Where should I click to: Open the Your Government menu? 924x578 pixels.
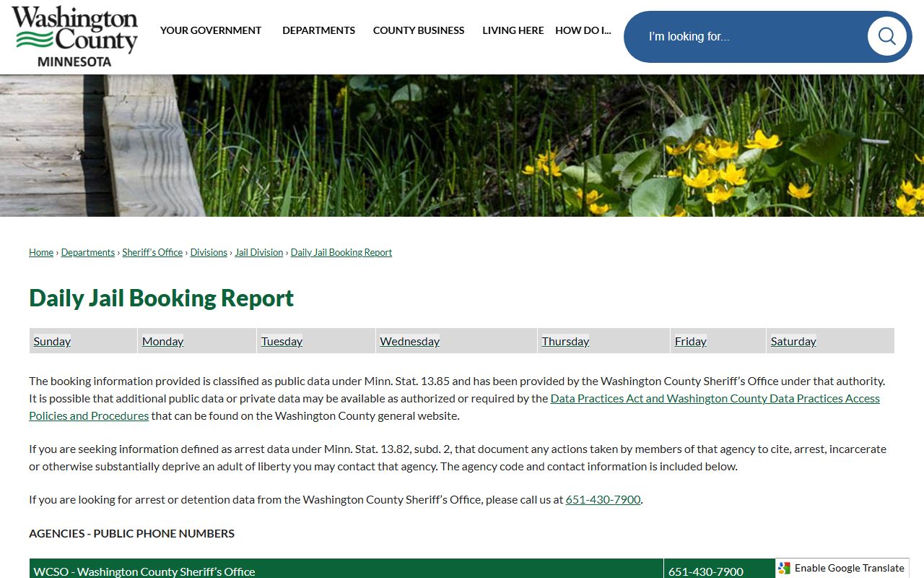click(211, 30)
